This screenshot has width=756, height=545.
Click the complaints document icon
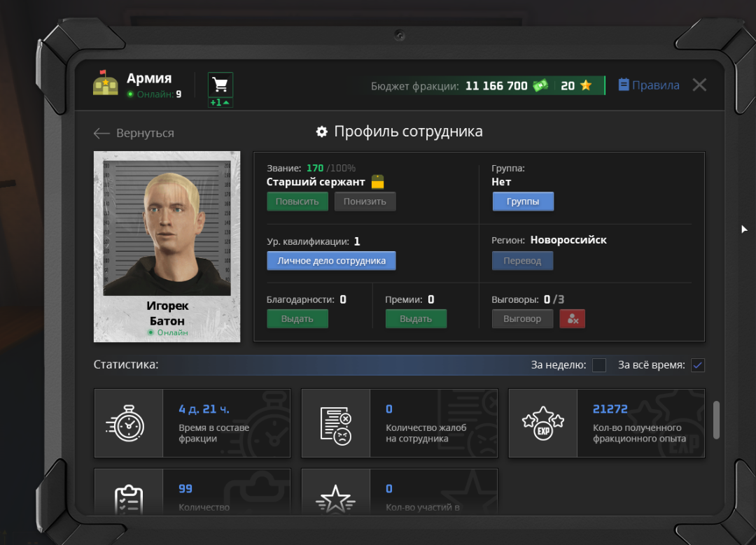[x=335, y=424]
